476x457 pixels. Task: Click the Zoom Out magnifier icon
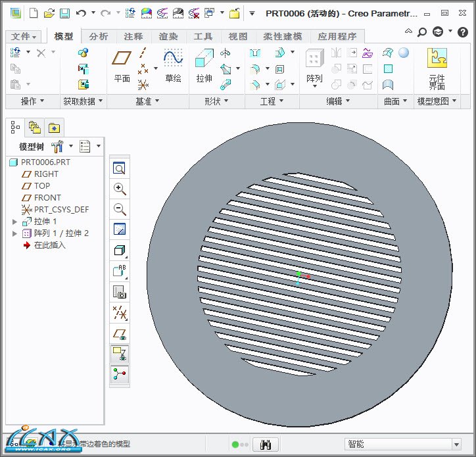coord(120,209)
